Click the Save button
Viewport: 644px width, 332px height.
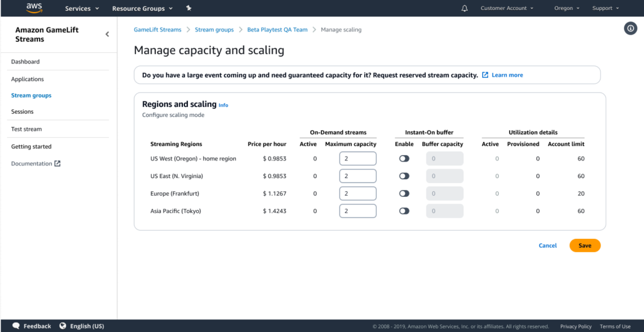(585, 246)
